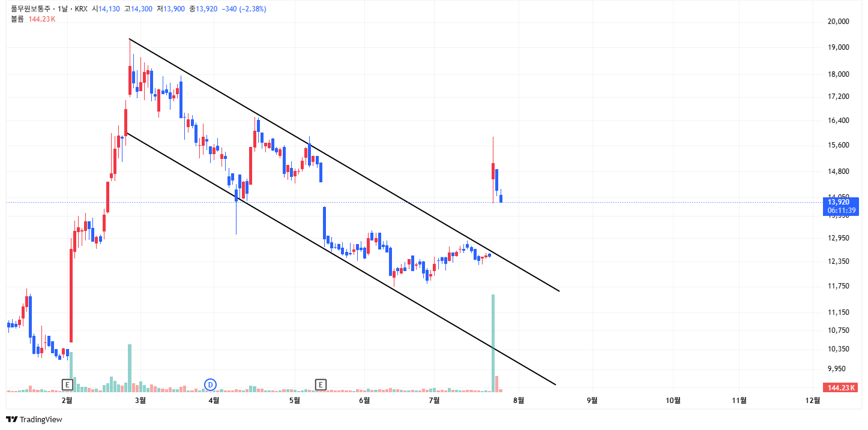Click the 15,600 price axis label

pyautogui.click(x=838, y=145)
